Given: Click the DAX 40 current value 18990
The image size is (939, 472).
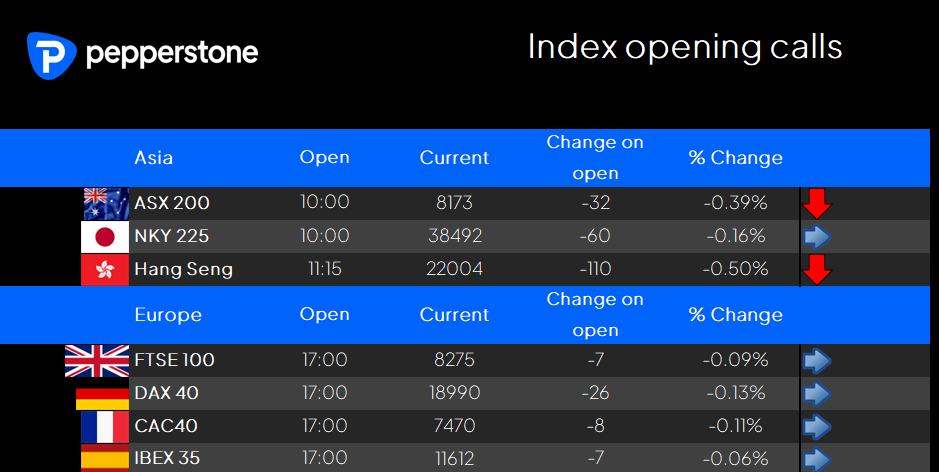Looking at the screenshot, I should pyautogui.click(x=455, y=392).
